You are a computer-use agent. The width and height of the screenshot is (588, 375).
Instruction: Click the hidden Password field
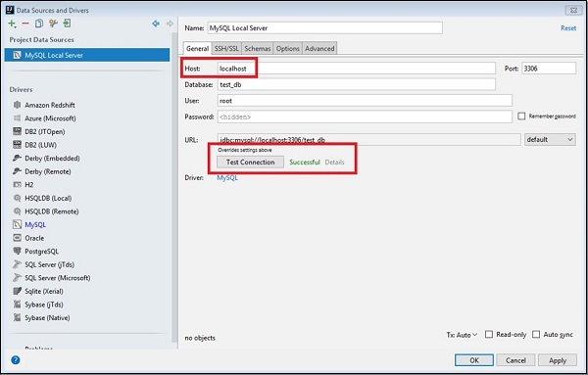[365, 117]
